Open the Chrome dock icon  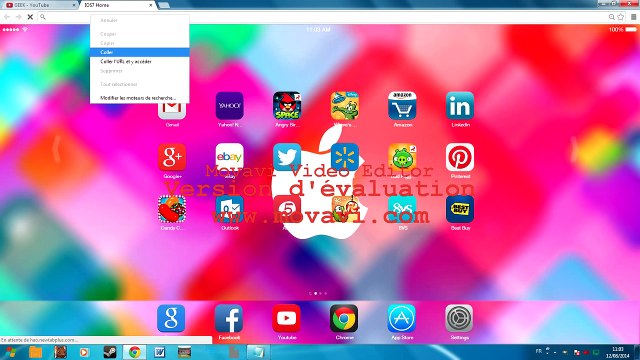[x=344, y=318]
